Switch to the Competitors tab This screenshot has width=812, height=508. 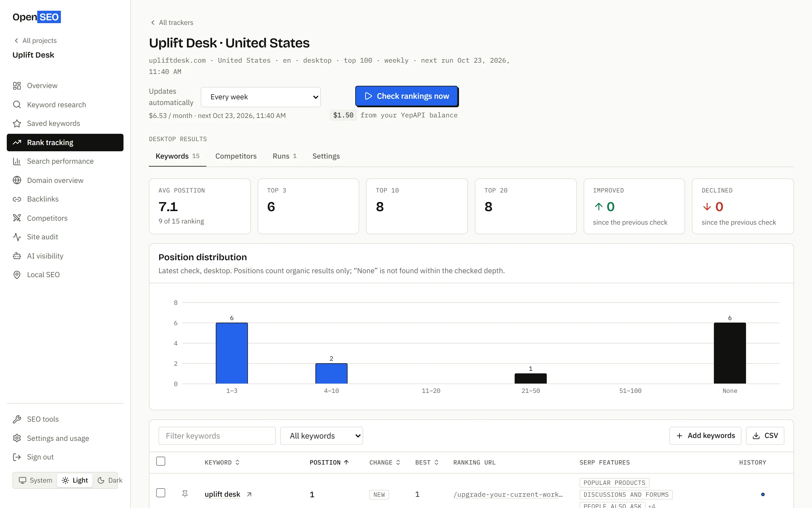[x=236, y=156]
